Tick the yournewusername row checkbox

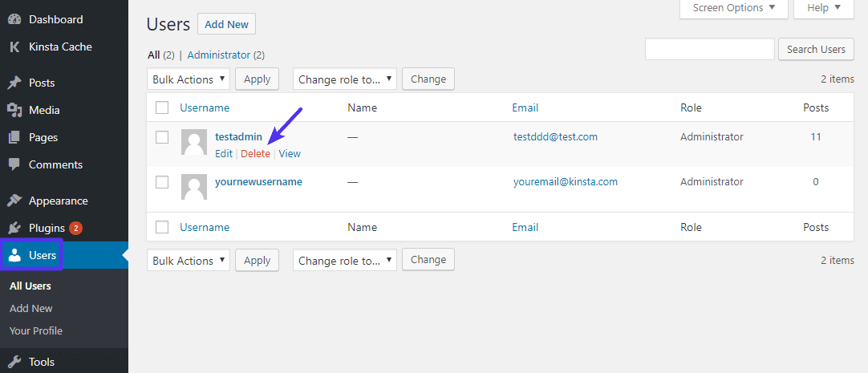162,182
